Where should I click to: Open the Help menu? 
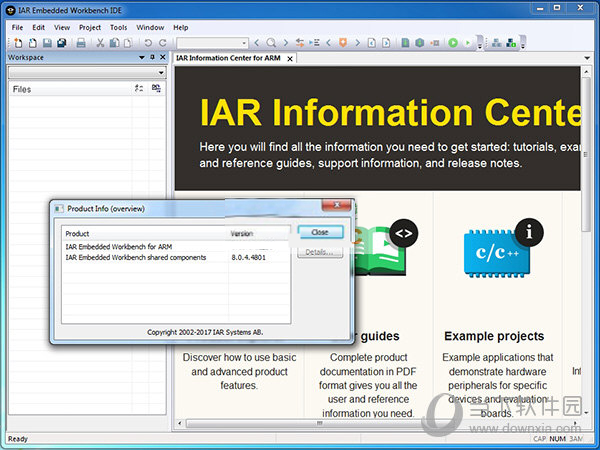pos(181,28)
